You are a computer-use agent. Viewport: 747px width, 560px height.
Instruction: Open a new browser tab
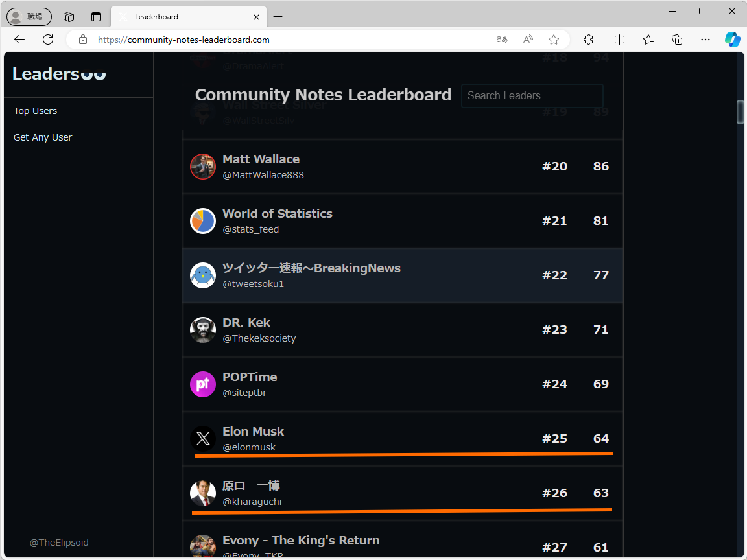tap(278, 17)
